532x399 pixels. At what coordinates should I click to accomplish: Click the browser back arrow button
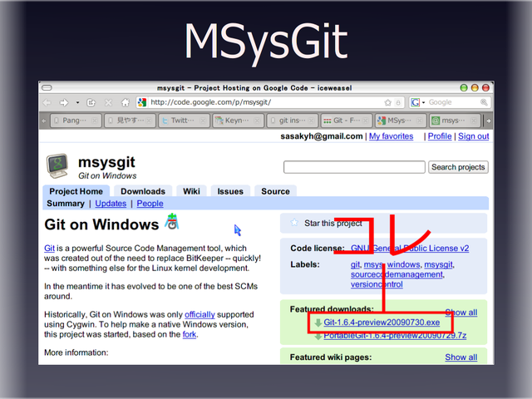(x=48, y=102)
